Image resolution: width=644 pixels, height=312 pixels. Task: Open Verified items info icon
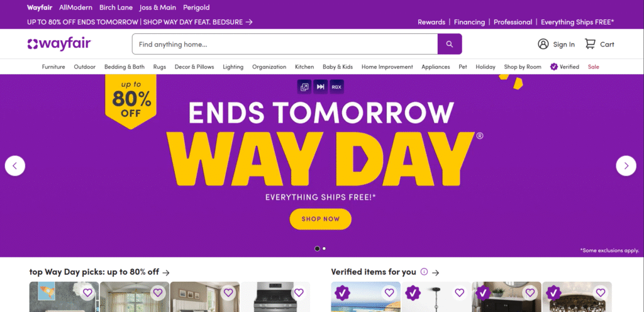(x=425, y=272)
